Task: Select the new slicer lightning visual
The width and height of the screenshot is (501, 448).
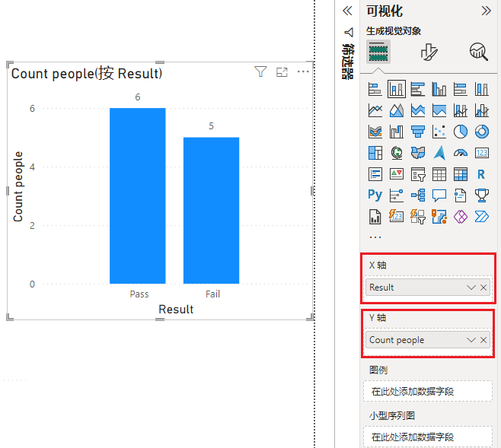Action: (418, 217)
